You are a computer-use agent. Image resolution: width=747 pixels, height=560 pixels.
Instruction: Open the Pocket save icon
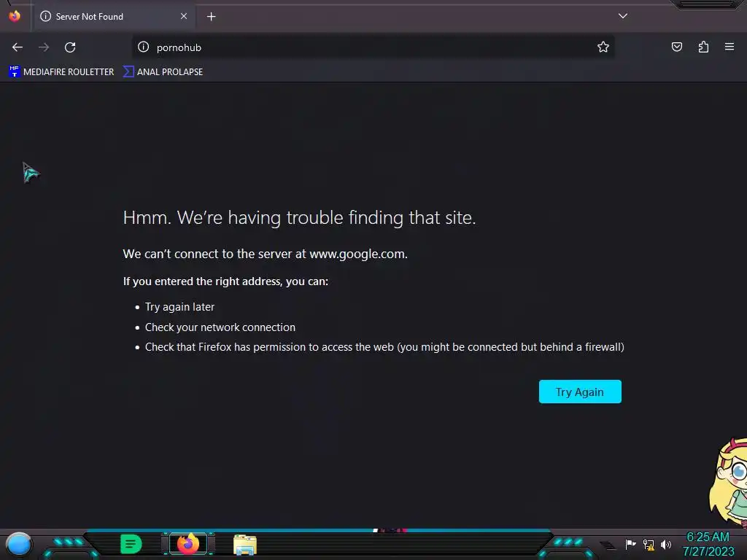(x=676, y=47)
